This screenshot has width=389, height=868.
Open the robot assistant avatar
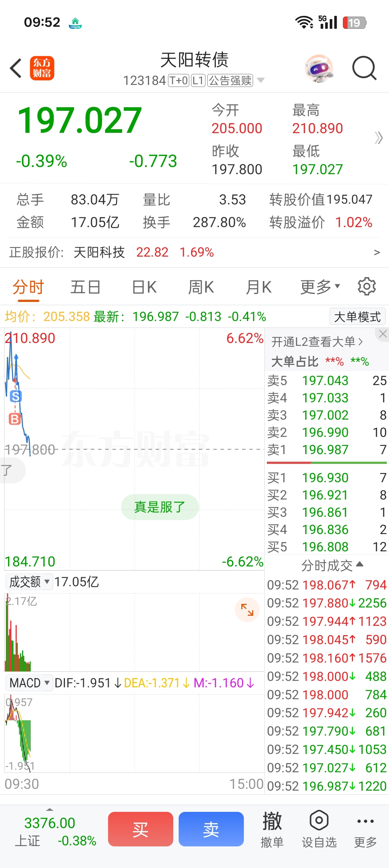319,68
